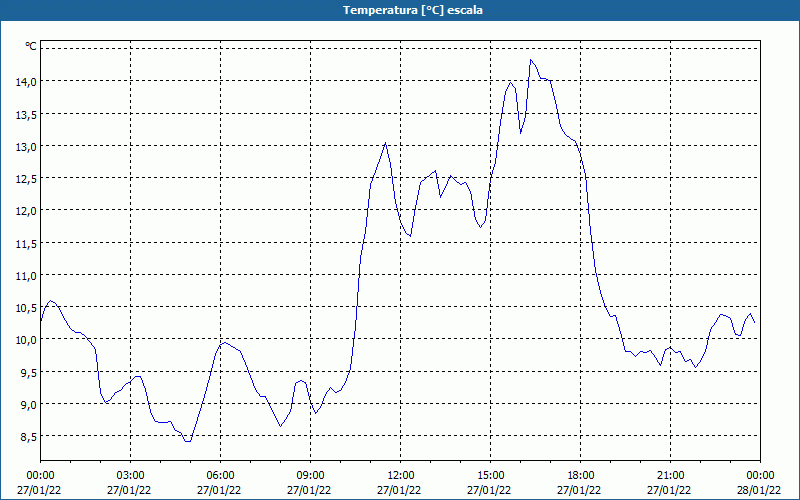
Task: Click the 12:00 27/01/22 time label
Action: tap(399, 483)
